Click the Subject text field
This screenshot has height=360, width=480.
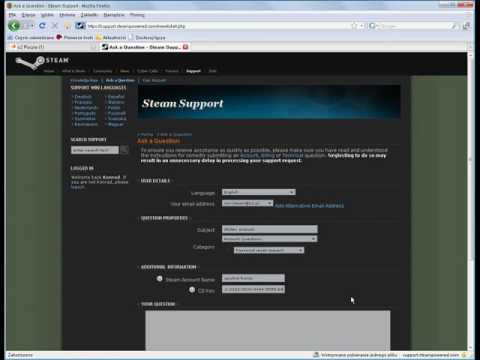(x=270, y=229)
